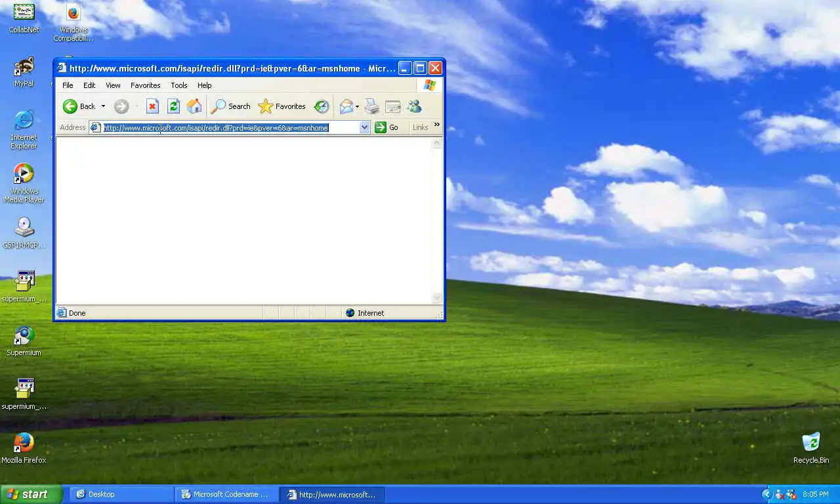Open the Tools menu
The width and height of the screenshot is (840, 504).
pyautogui.click(x=179, y=85)
